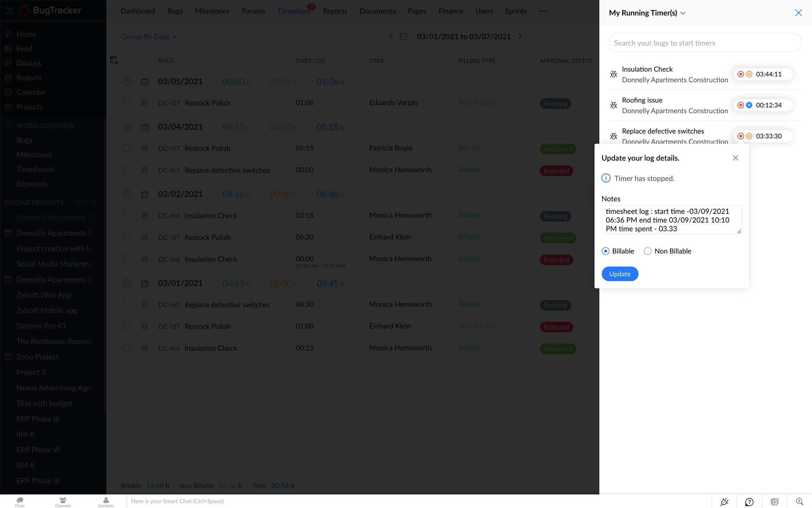This screenshot has height=508, width=812.
Task: Open Expenses under Work Overview
Action: point(32,184)
